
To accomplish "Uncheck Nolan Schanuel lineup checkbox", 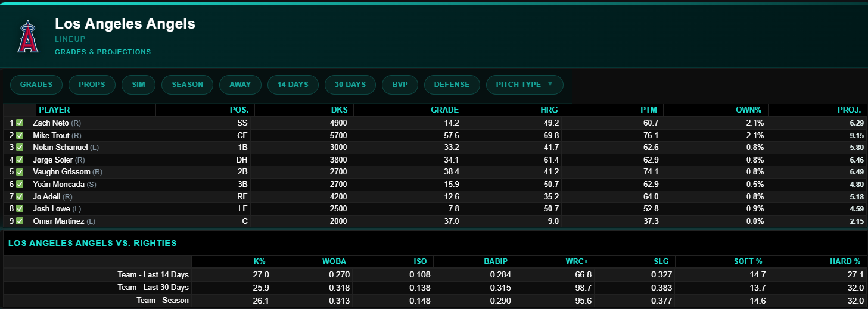I will click(x=20, y=147).
